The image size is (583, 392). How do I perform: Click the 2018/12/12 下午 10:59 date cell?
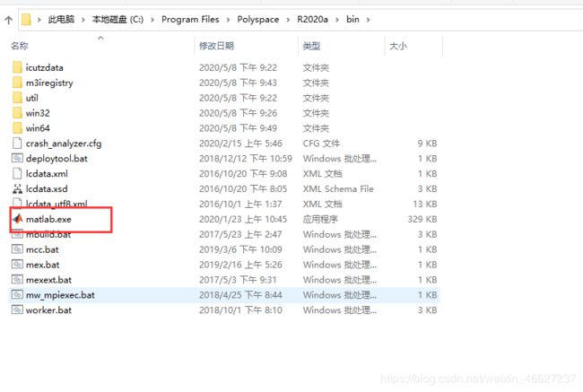point(246,159)
